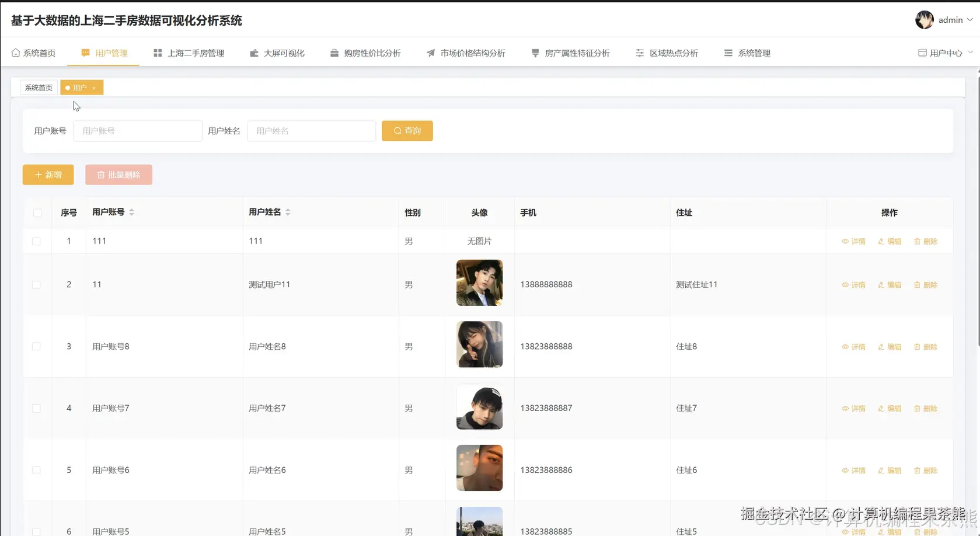The image size is (980, 536).
Task: Expand the admin account dropdown arrow
Action: [970, 20]
